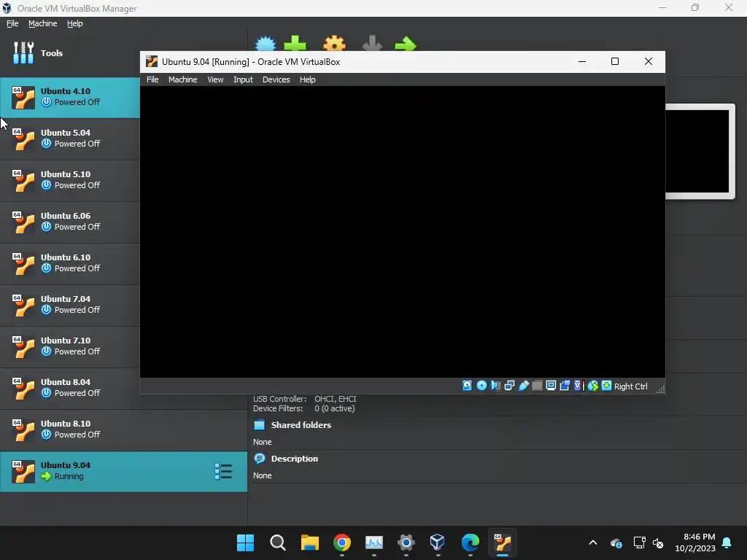
Task: Click the hard disk activity status icon
Action: coord(468,386)
